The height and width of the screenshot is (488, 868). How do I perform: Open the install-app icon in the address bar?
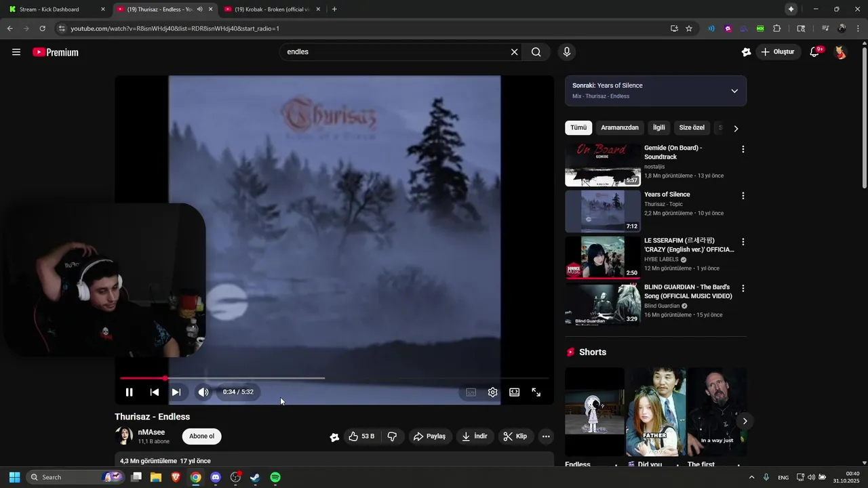click(x=674, y=28)
